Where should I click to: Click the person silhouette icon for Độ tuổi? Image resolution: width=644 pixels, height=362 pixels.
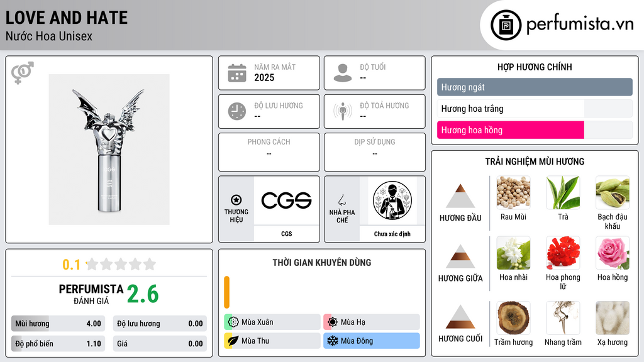[343, 73]
